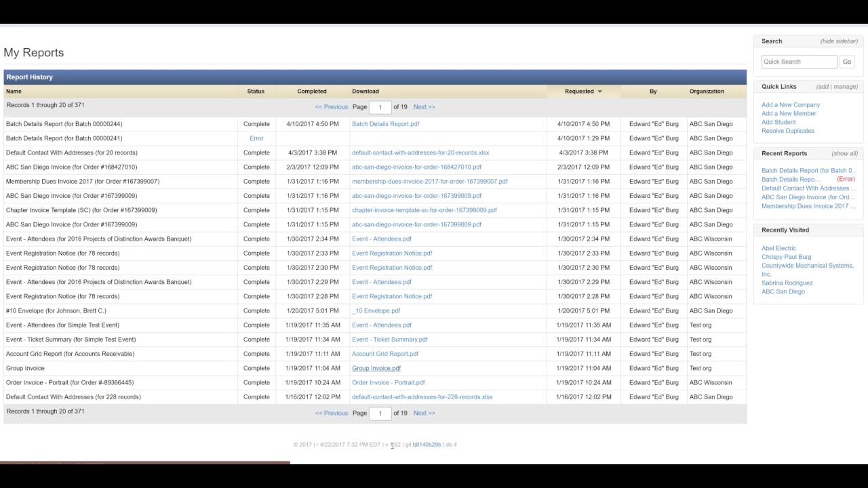Screen dimensions: 868x488
Task: Download Account Grid Report.pdf
Action: tap(385, 354)
